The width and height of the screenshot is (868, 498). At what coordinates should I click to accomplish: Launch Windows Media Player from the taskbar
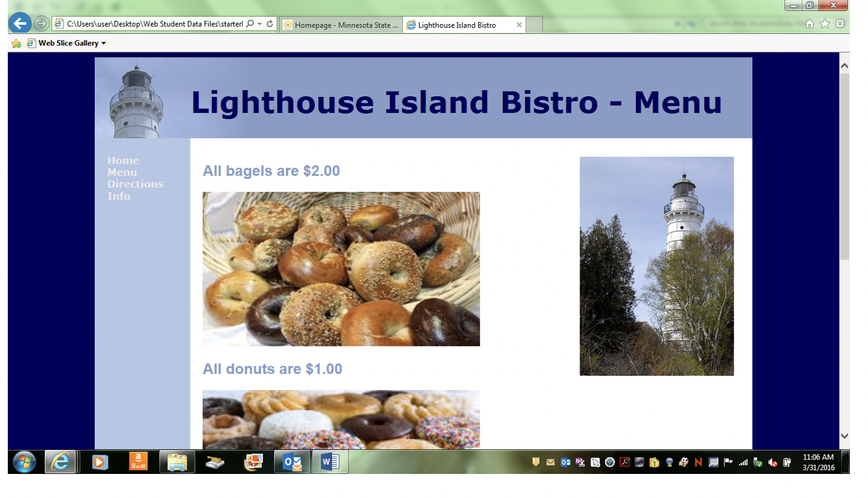[x=99, y=462]
